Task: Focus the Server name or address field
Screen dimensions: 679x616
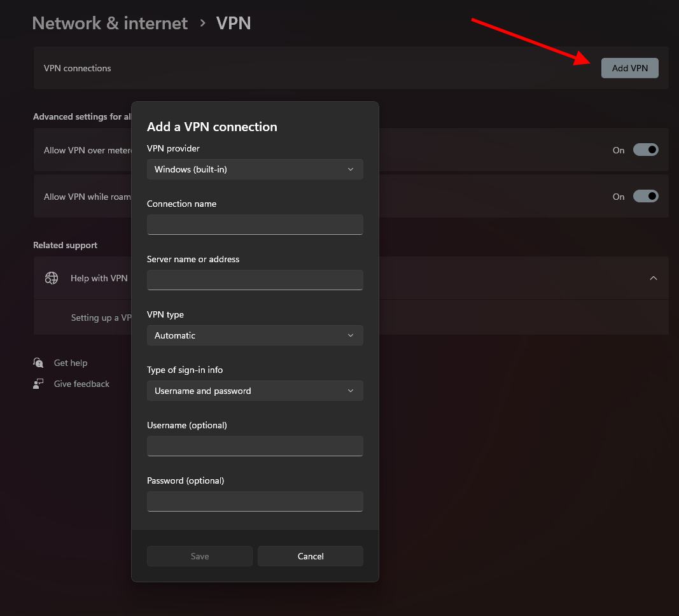Action: 255,280
